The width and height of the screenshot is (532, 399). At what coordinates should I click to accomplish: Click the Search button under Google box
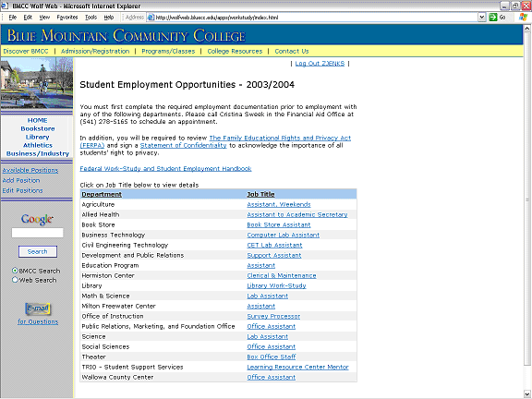(x=37, y=252)
